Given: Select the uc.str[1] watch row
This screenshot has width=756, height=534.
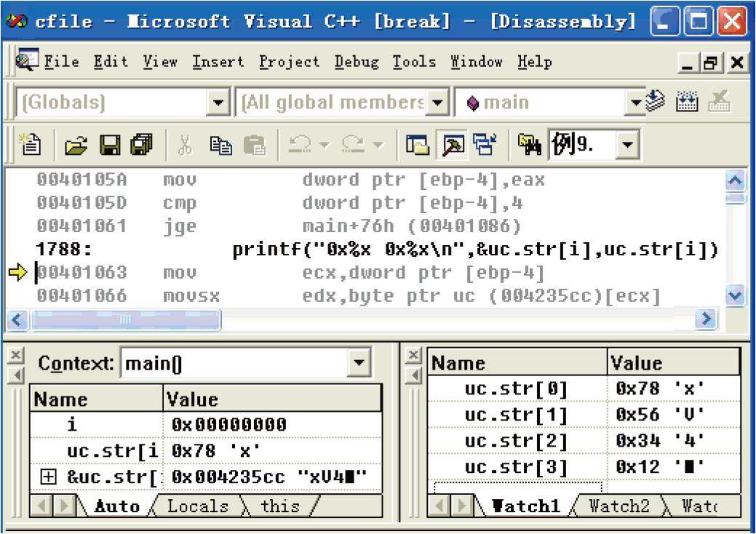Looking at the screenshot, I should tap(584, 415).
